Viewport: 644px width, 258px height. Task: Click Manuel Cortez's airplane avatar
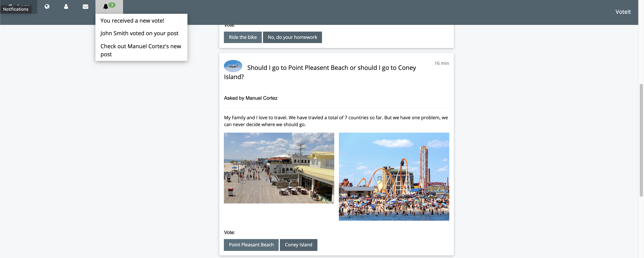pos(233,66)
